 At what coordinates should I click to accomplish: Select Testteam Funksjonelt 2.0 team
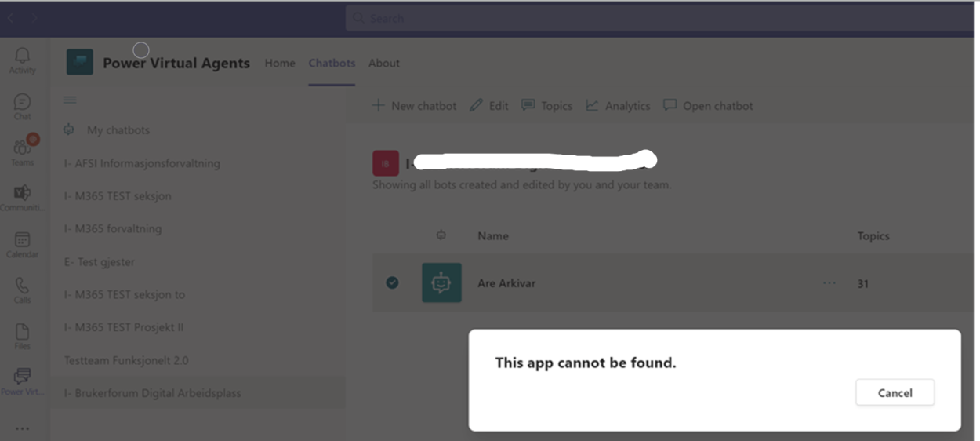(x=198, y=360)
